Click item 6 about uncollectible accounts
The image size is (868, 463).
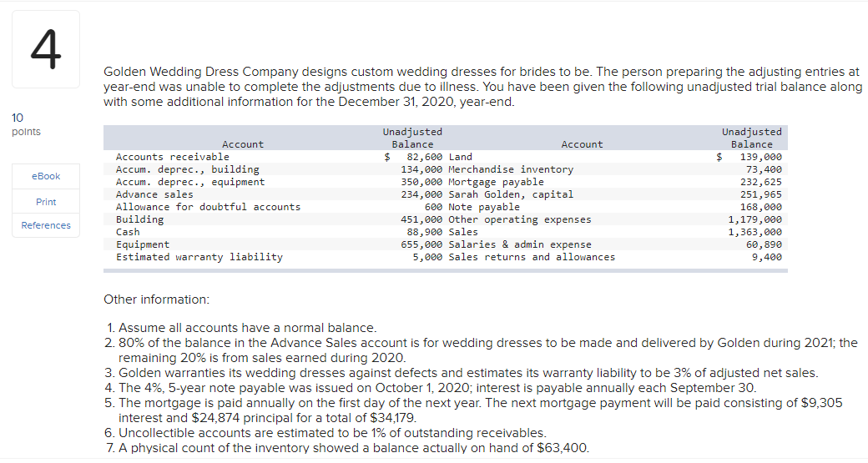[x=325, y=433]
